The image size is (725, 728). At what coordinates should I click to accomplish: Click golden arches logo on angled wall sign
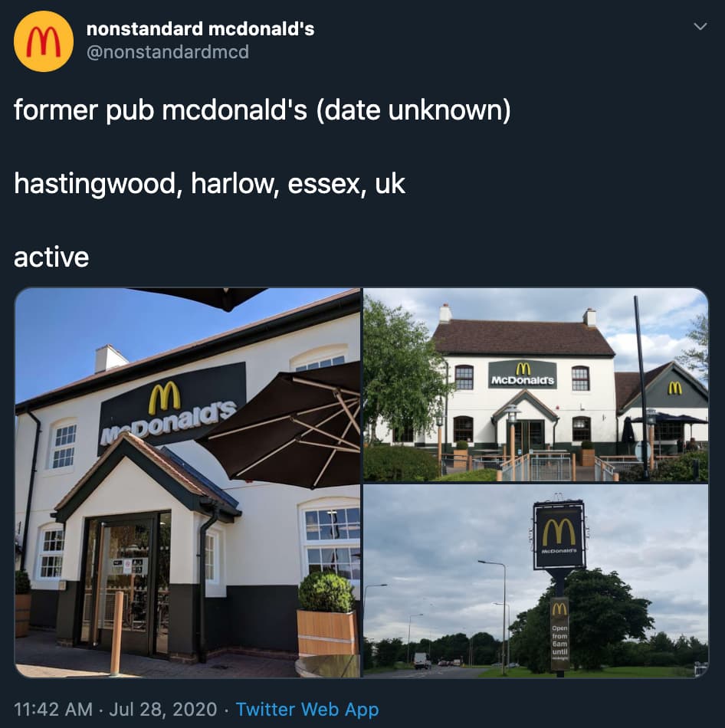(165, 398)
